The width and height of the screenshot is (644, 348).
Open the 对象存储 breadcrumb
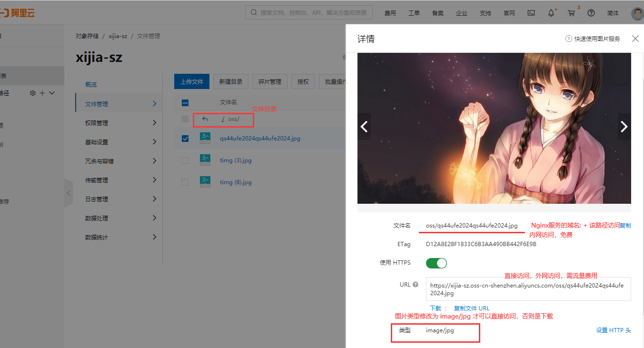coord(87,36)
